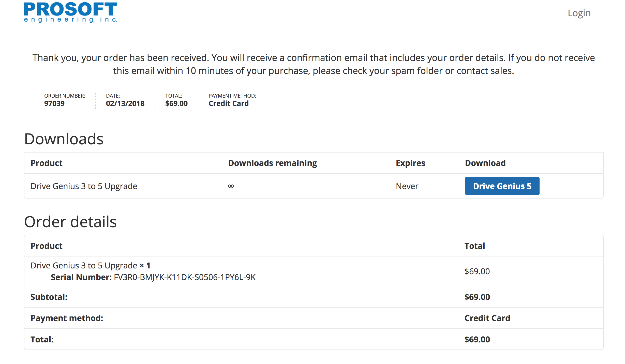
Task: Click the Subtotal: label
Action: coord(49,297)
